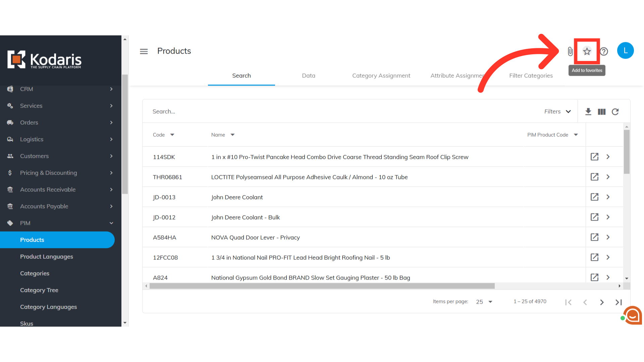Click the download export icon
This screenshot has width=644, height=362.
588,112
